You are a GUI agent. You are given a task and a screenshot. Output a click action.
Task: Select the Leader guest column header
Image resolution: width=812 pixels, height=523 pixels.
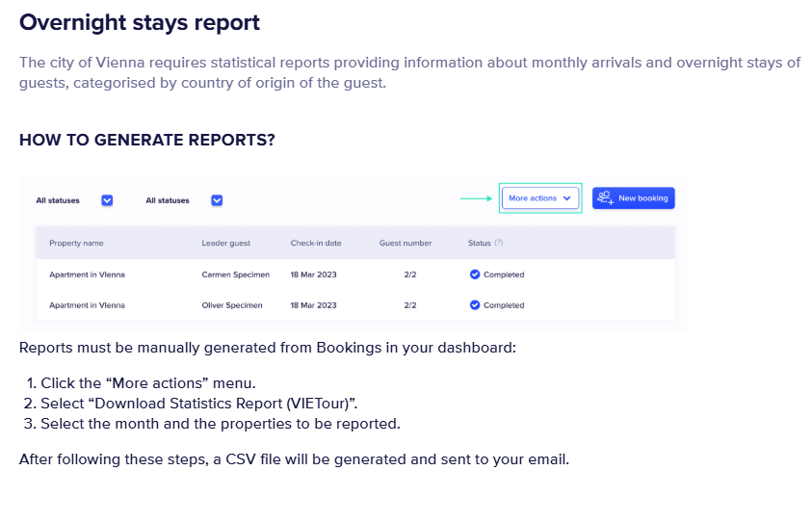click(224, 244)
